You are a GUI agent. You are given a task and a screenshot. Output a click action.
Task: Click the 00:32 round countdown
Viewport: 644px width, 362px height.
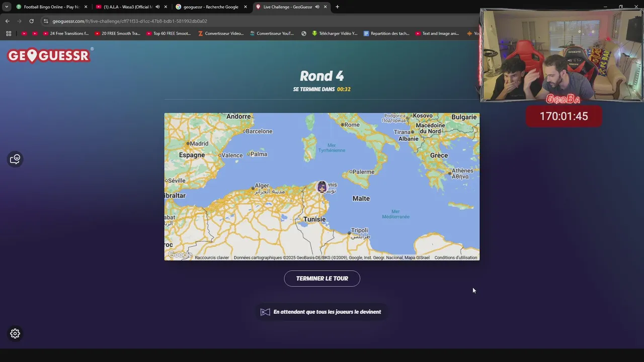344,89
